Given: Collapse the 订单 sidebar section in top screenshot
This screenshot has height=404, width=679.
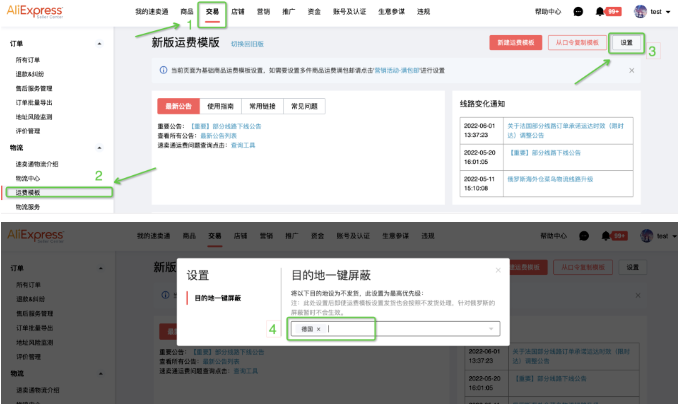Looking at the screenshot, I should pos(99,44).
